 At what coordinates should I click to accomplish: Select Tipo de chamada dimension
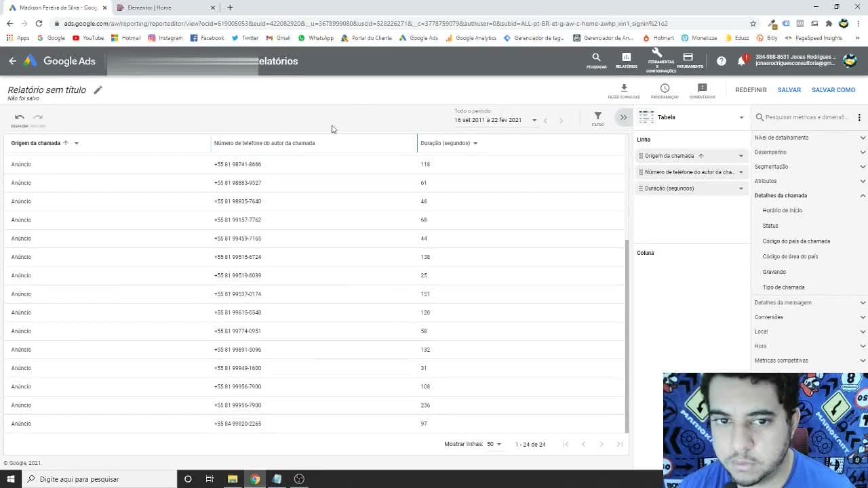click(x=783, y=287)
